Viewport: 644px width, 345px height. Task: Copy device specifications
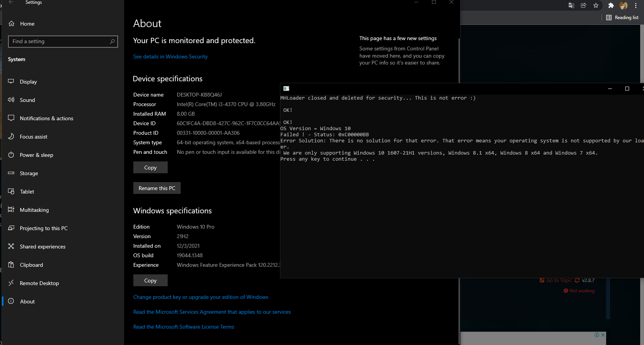150,168
